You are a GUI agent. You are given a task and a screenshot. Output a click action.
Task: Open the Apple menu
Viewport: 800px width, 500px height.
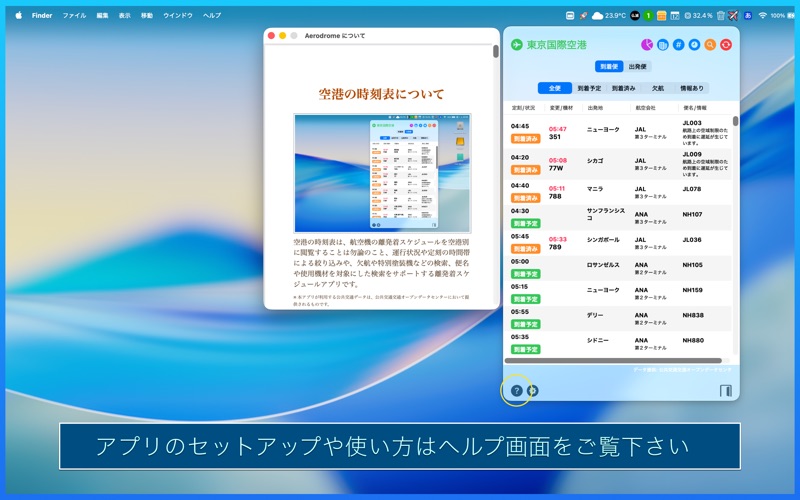pos(18,15)
